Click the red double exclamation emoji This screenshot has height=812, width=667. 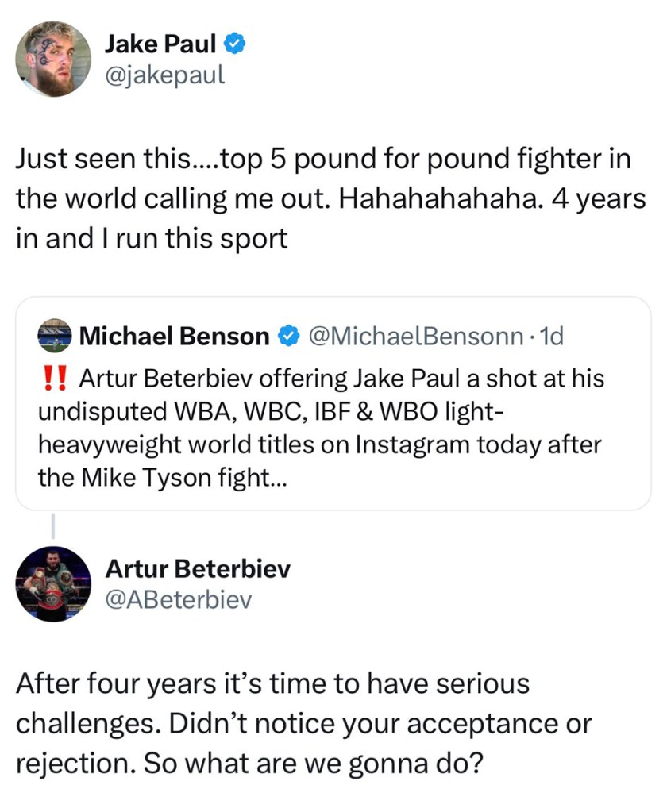52,379
